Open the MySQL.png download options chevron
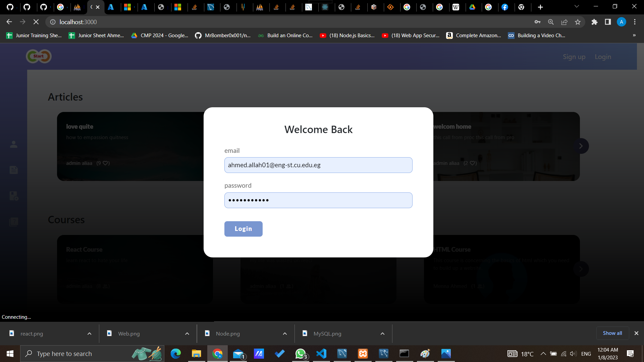This screenshot has height=362, width=644. (382, 334)
